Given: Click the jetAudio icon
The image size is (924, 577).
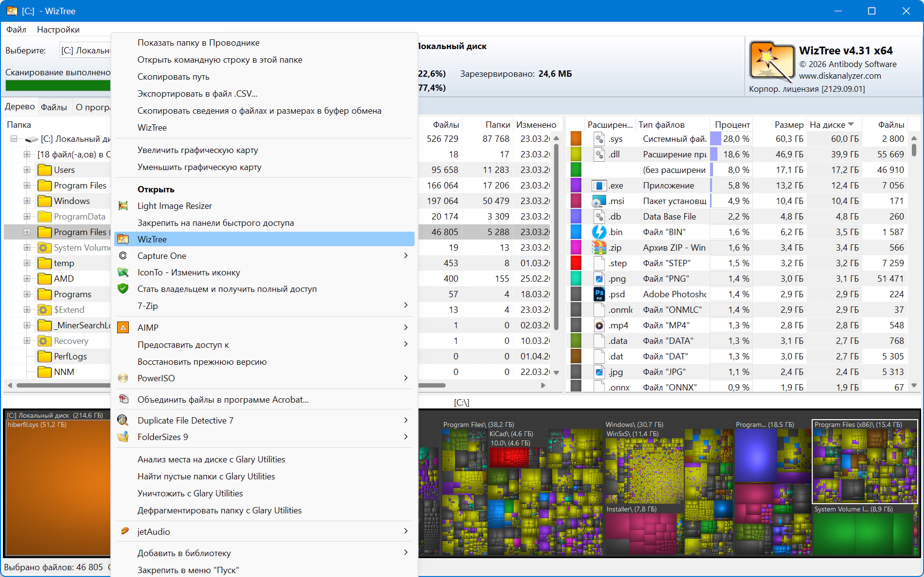Looking at the screenshot, I should [x=124, y=531].
